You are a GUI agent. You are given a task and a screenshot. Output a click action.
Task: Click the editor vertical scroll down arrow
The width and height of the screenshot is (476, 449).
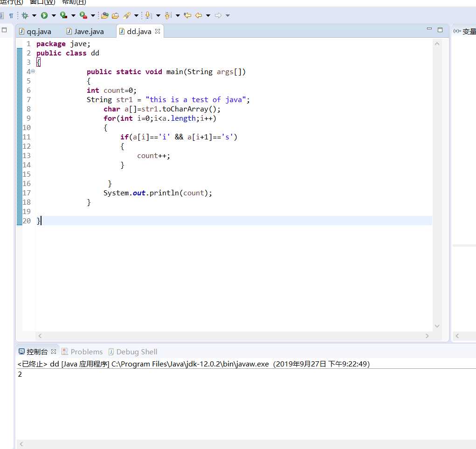[437, 326]
